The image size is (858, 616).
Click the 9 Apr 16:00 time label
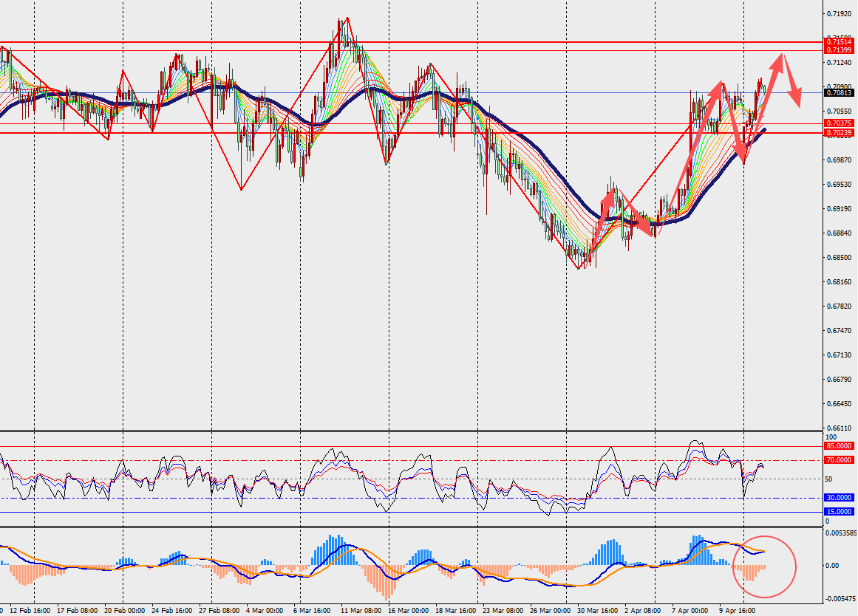coord(739,611)
